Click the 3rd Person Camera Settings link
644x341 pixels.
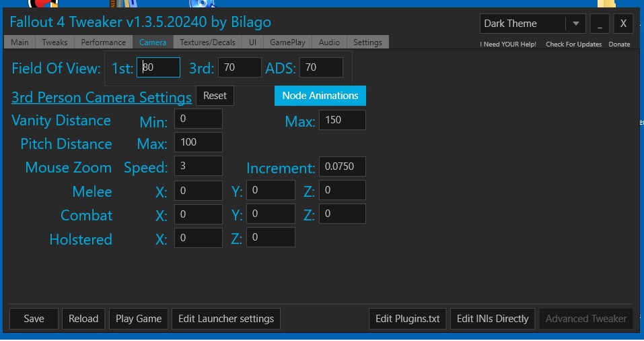pos(102,98)
